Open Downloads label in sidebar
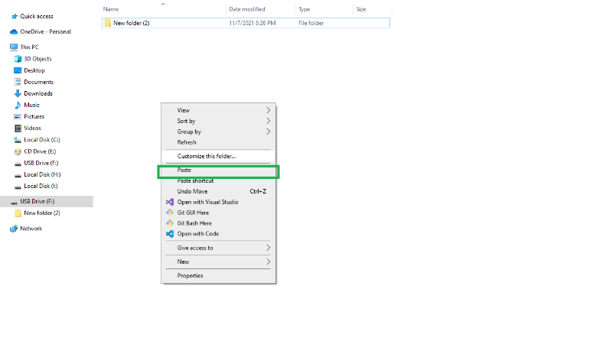This screenshot has height=364, width=609. tap(38, 93)
